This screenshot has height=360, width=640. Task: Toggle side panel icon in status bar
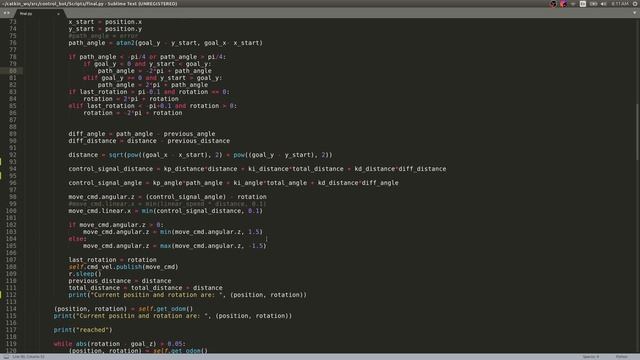point(6,357)
